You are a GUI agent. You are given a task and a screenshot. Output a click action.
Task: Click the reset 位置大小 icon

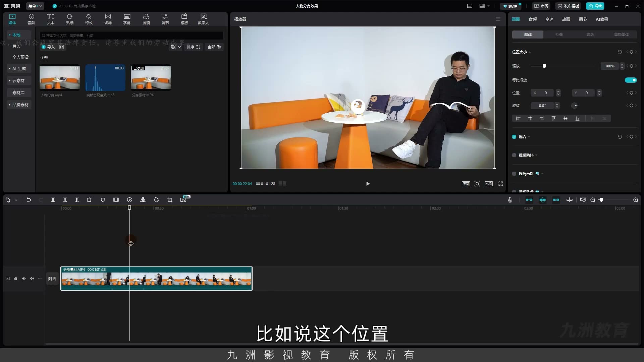(x=620, y=52)
